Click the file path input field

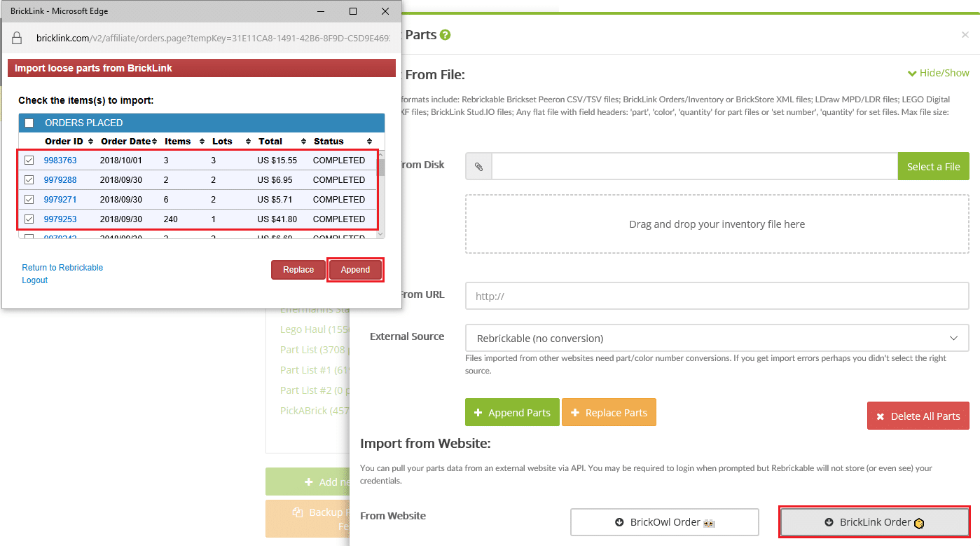pyautogui.click(x=694, y=167)
